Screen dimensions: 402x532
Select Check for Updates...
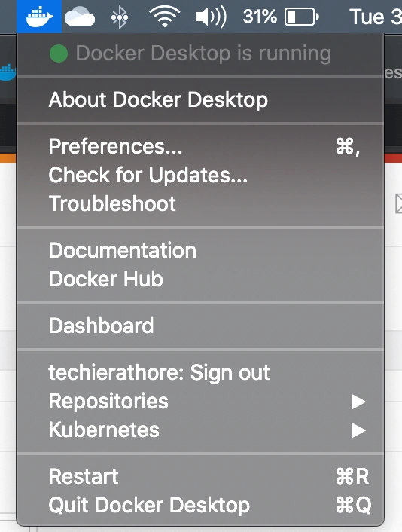pos(200,175)
